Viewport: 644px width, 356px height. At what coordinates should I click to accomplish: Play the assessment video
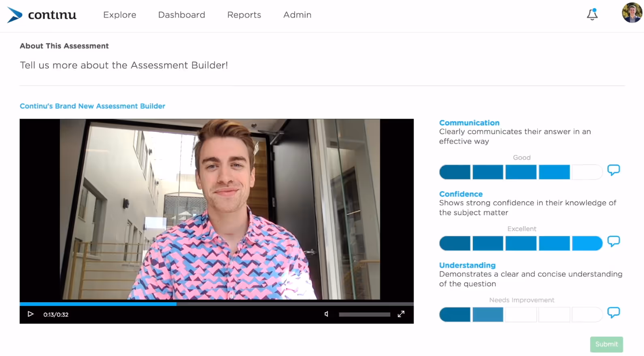pos(30,314)
